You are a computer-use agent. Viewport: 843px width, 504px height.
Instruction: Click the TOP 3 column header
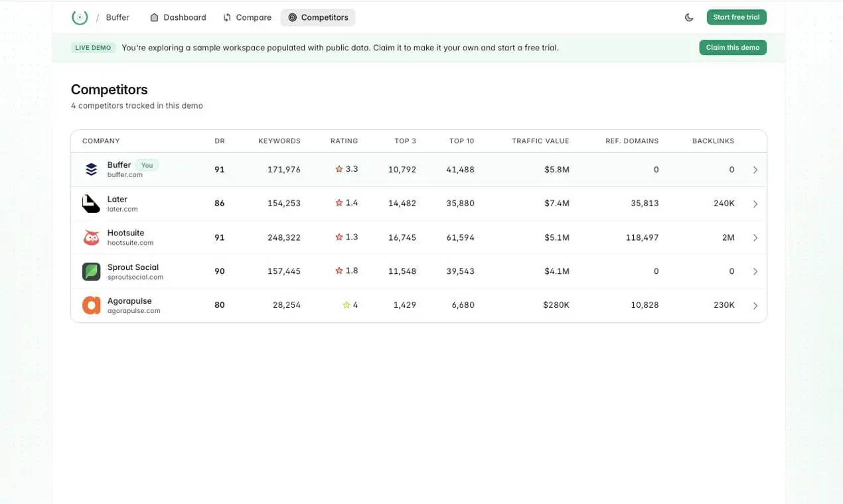coord(406,141)
